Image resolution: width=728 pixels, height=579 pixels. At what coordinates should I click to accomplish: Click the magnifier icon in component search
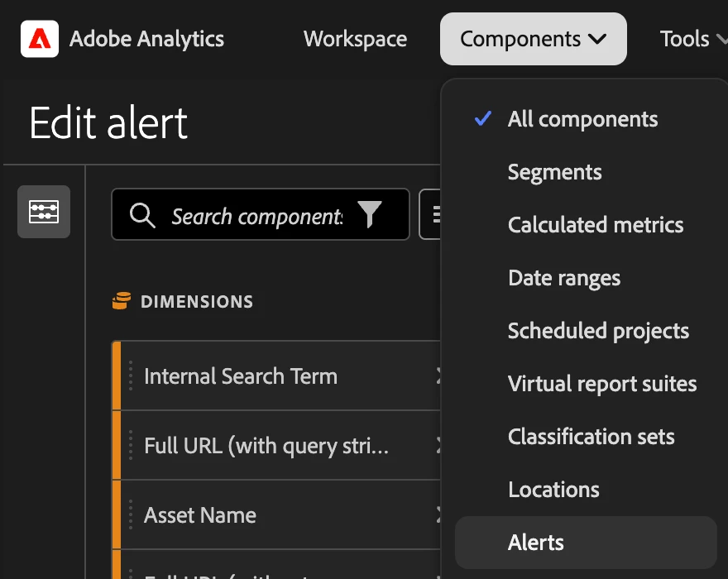click(x=142, y=216)
